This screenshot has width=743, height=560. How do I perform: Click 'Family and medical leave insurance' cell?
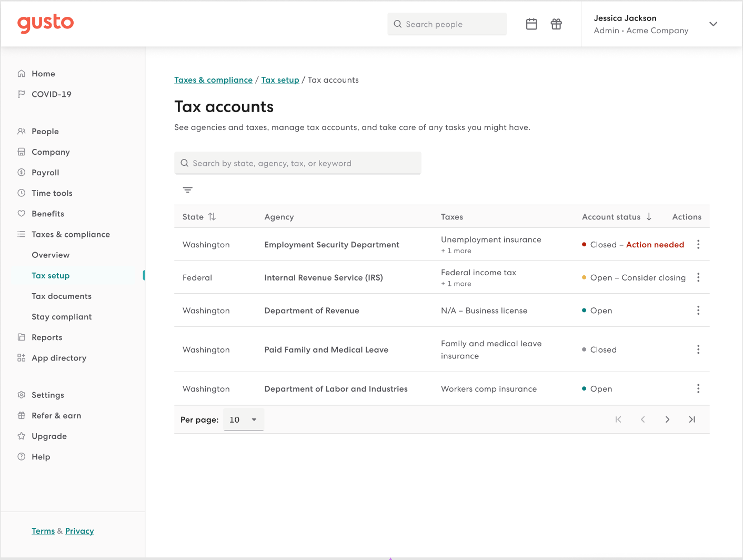491,349
